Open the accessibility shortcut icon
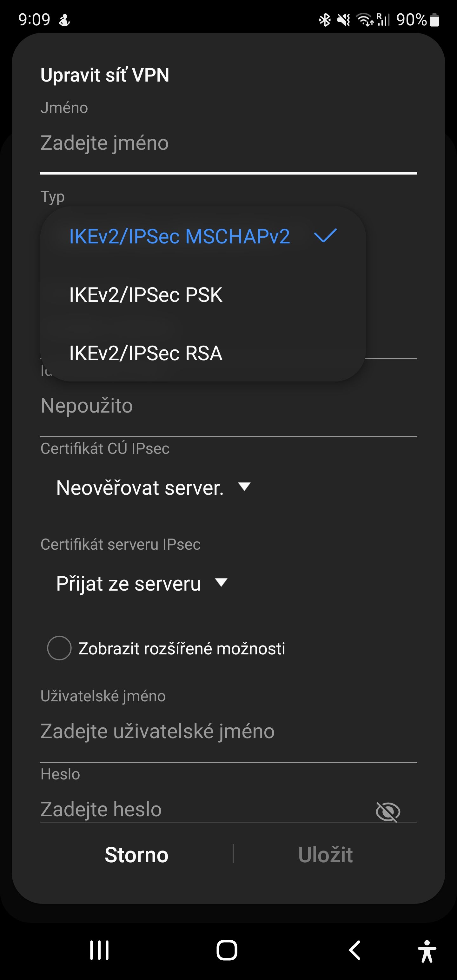This screenshot has height=980, width=457. tap(427, 951)
